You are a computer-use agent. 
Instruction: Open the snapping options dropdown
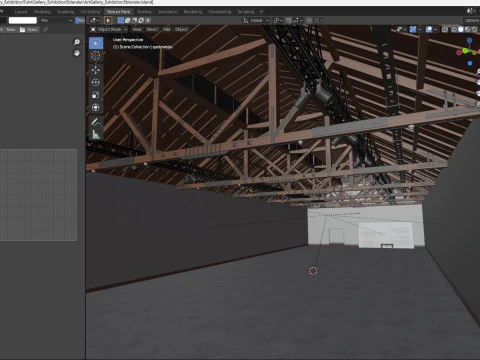[x=298, y=21]
